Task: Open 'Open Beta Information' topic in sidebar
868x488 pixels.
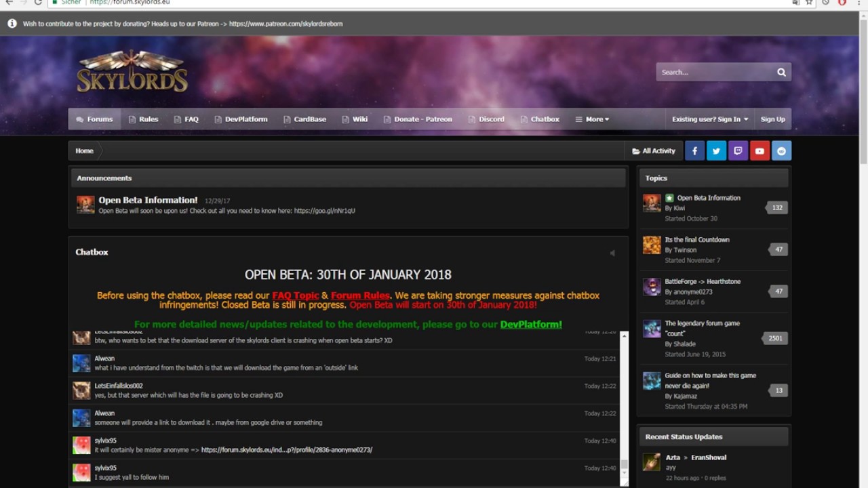Action: point(709,198)
